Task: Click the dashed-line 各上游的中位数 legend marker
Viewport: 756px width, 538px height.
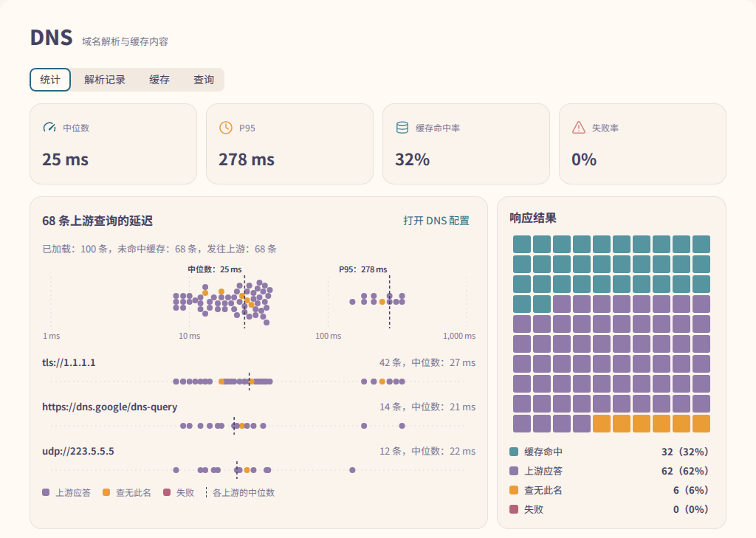Action: point(207,492)
